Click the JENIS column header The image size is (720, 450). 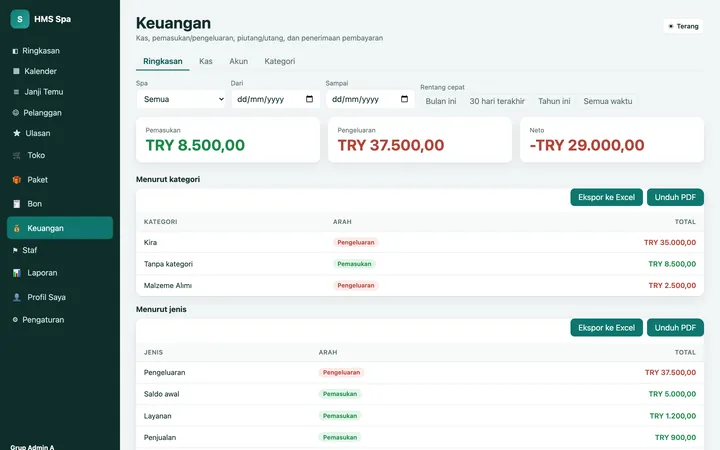[x=153, y=353]
